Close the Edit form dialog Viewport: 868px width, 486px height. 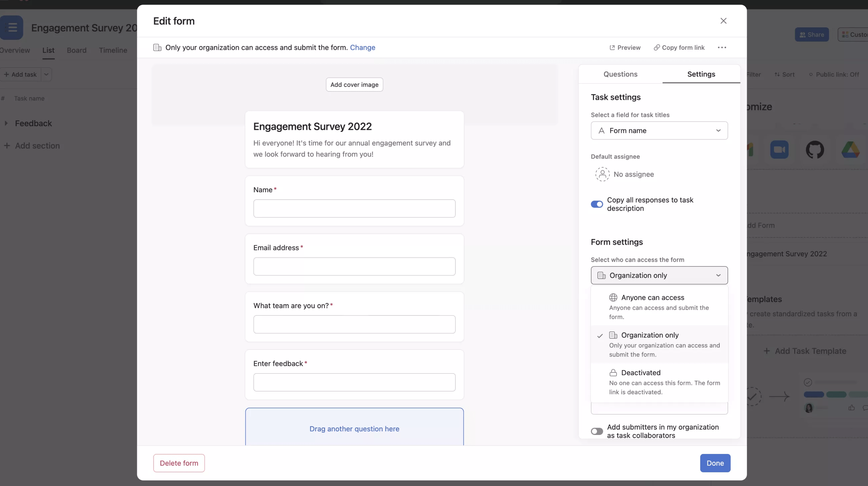click(x=723, y=21)
